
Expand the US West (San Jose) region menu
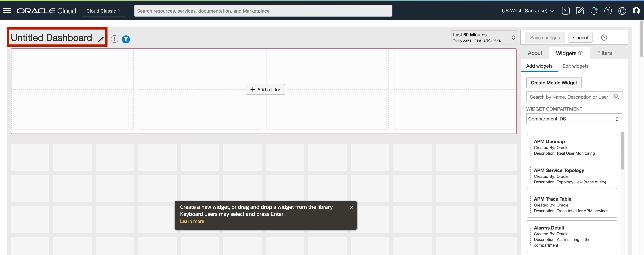(528, 11)
